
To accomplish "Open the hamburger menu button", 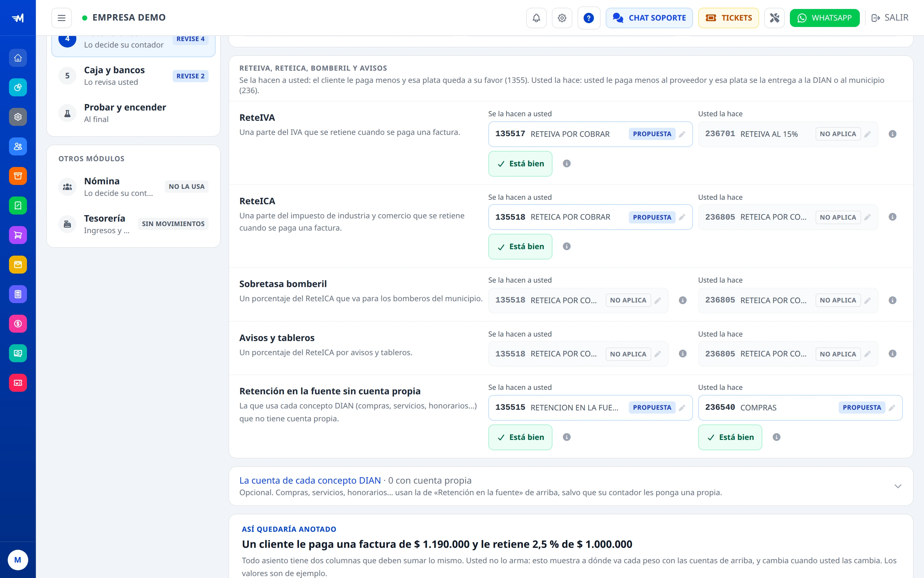I will click(62, 18).
